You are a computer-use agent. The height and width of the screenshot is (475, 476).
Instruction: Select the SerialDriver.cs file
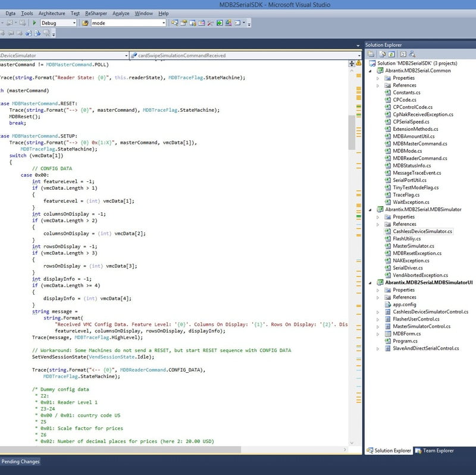coord(407,268)
